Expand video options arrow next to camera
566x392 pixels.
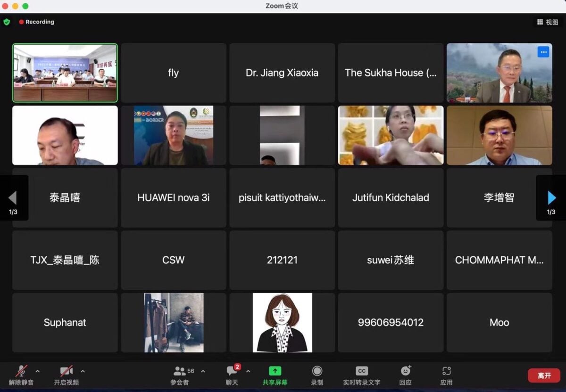pos(83,371)
